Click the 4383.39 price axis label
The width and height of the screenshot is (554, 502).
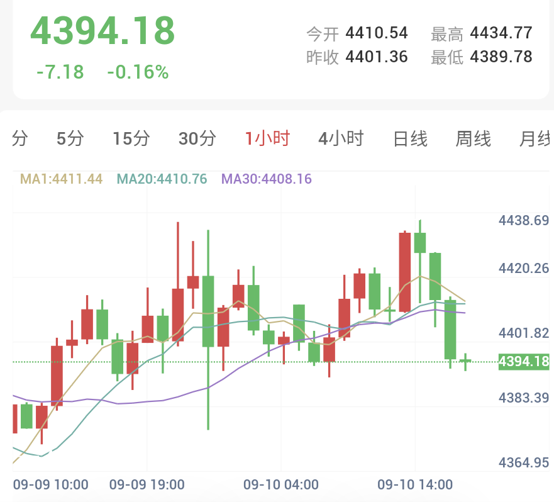pos(524,398)
